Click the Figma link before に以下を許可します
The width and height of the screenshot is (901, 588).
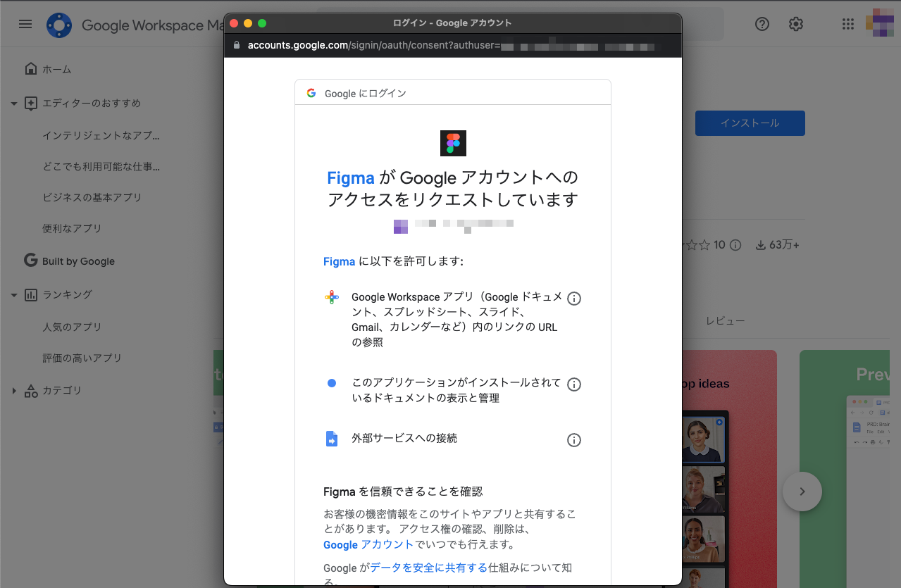339,261
